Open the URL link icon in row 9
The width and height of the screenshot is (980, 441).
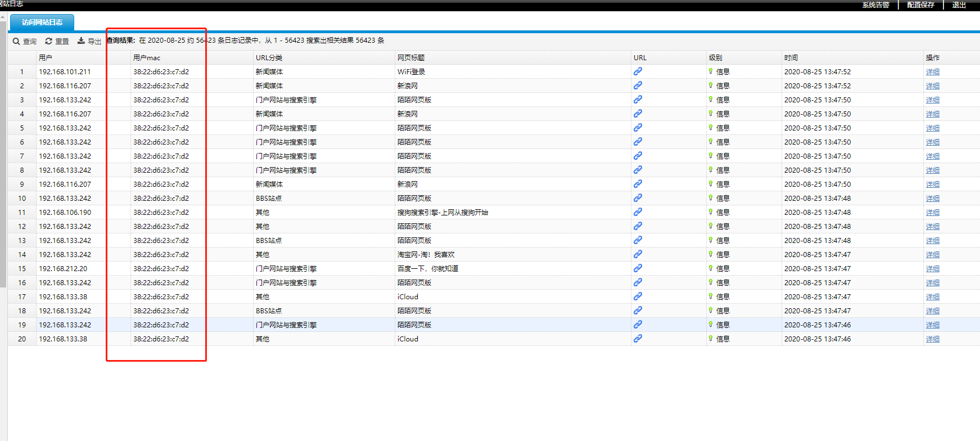click(x=638, y=184)
